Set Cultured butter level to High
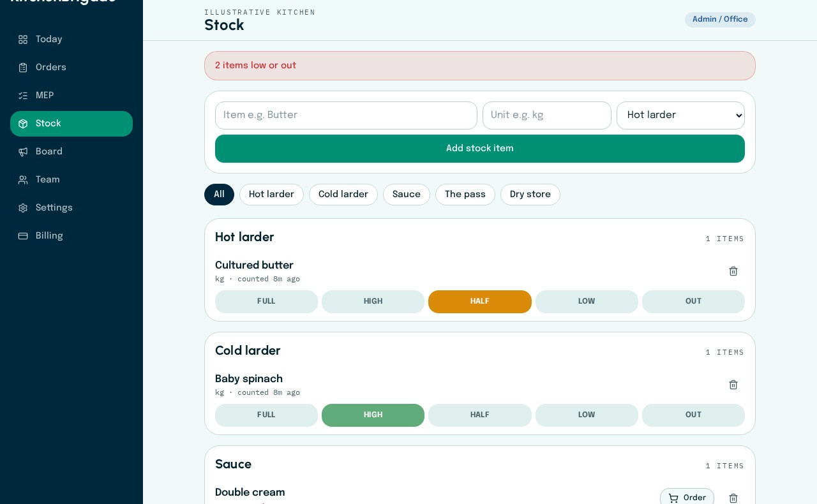The width and height of the screenshot is (817, 504). pyautogui.click(x=373, y=302)
